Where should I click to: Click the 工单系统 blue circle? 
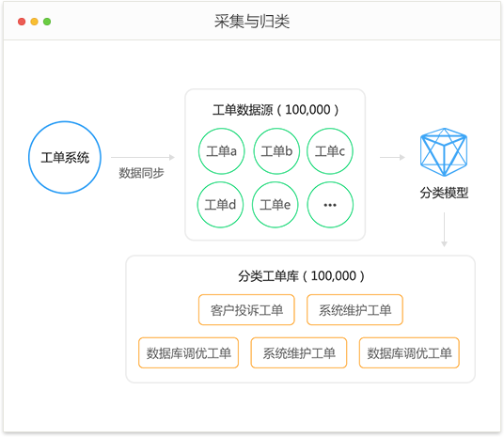tap(65, 158)
